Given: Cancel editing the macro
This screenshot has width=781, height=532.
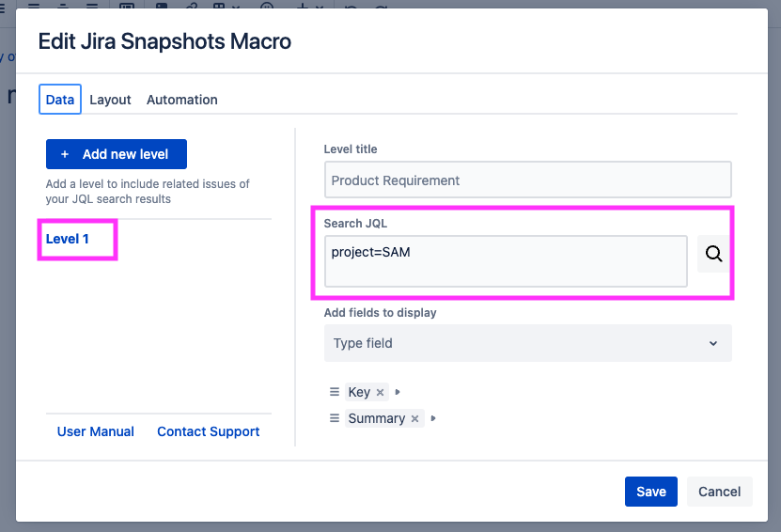Looking at the screenshot, I should coord(719,492).
